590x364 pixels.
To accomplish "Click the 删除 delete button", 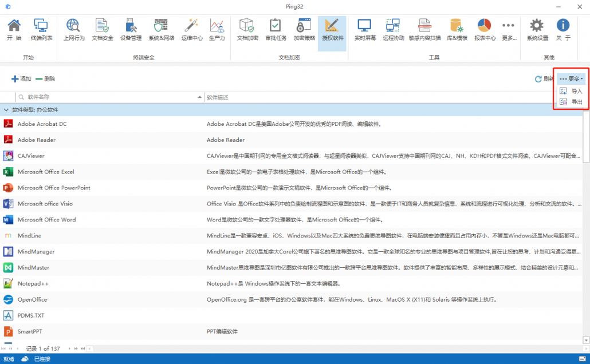I will point(45,78).
